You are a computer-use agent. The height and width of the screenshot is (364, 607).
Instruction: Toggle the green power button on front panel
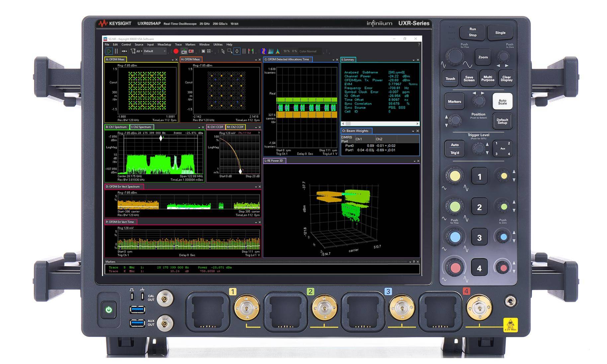(109, 310)
